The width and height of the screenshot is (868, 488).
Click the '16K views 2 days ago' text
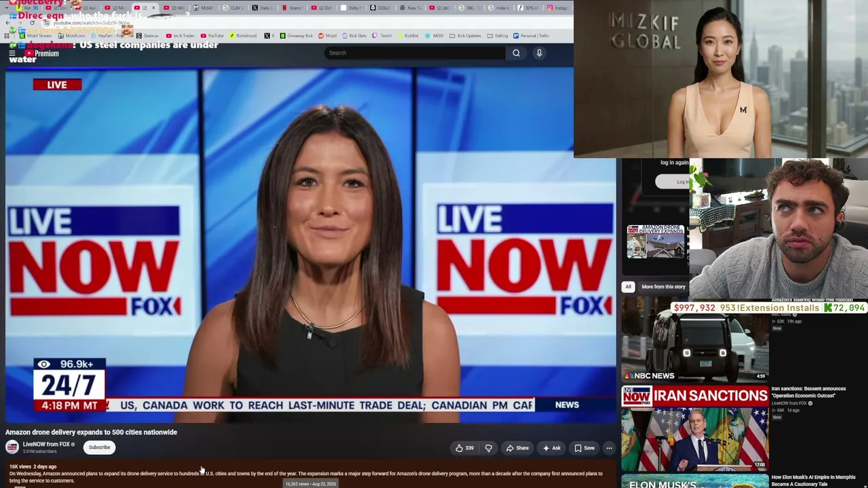click(x=33, y=467)
